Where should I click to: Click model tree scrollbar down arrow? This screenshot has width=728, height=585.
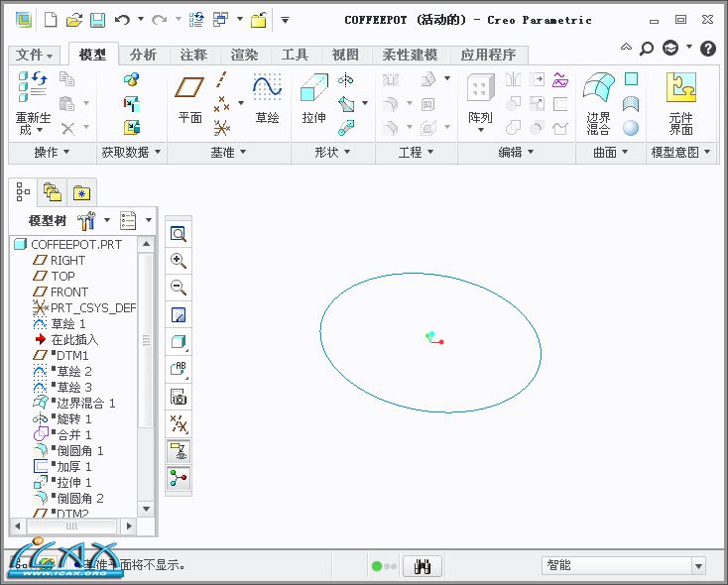click(146, 509)
